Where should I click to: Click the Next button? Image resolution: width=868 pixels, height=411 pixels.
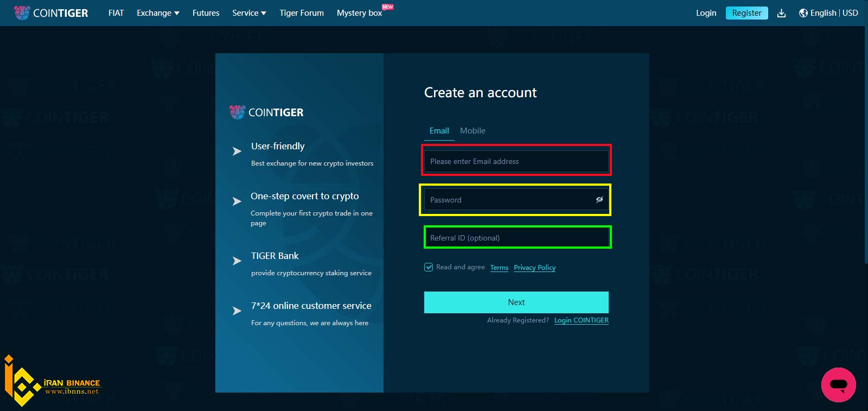tap(516, 302)
